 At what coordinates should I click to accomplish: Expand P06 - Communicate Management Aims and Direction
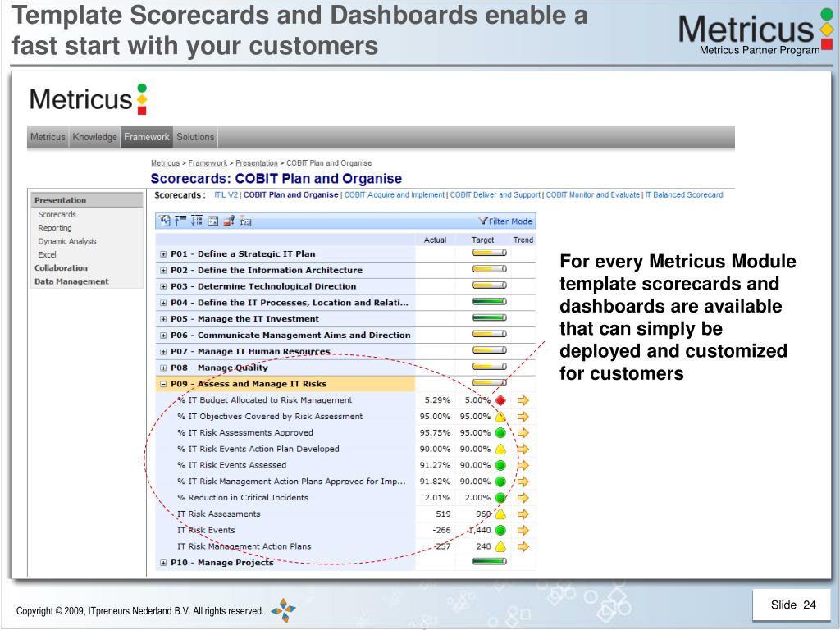(163, 336)
